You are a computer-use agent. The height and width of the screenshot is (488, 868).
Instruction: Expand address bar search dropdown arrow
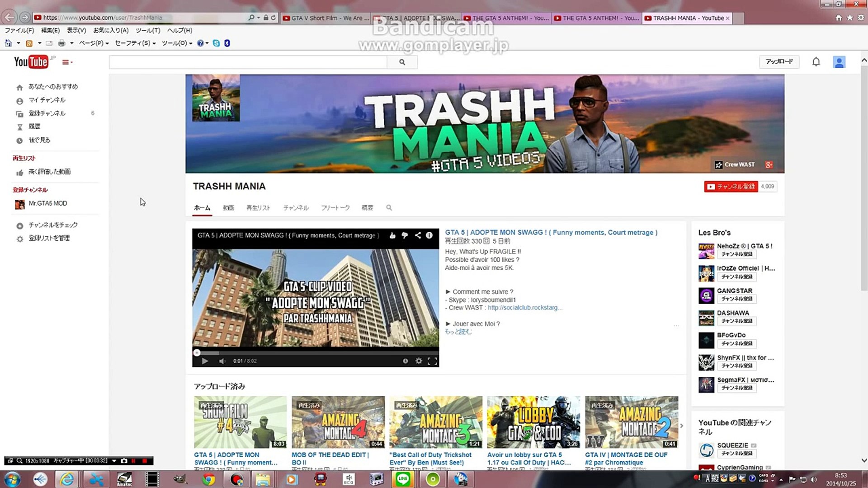click(258, 18)
